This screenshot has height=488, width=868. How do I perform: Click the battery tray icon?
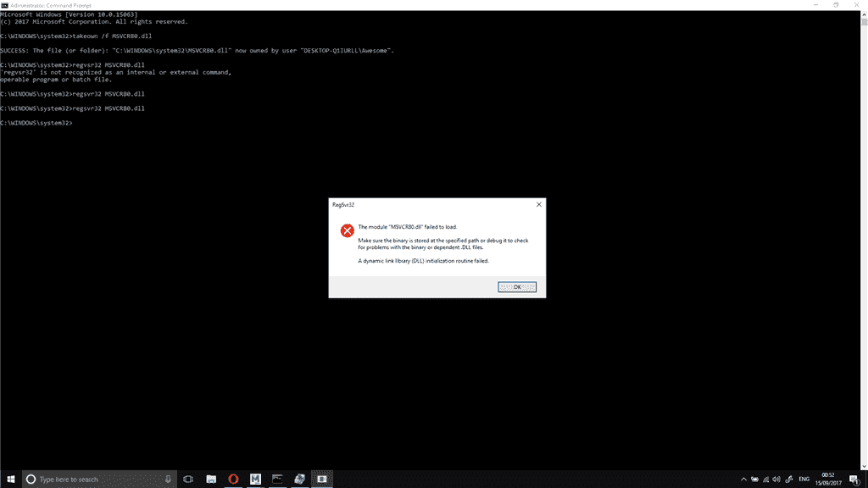point(754,480)
